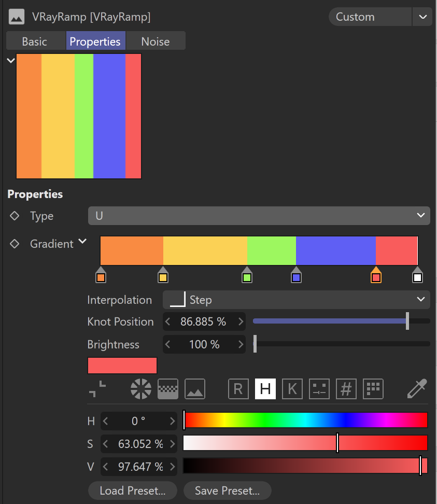The height and width of the screenshot is (504, 437).
Task: Collapse the Gradient options chevron
Action: 82,241
